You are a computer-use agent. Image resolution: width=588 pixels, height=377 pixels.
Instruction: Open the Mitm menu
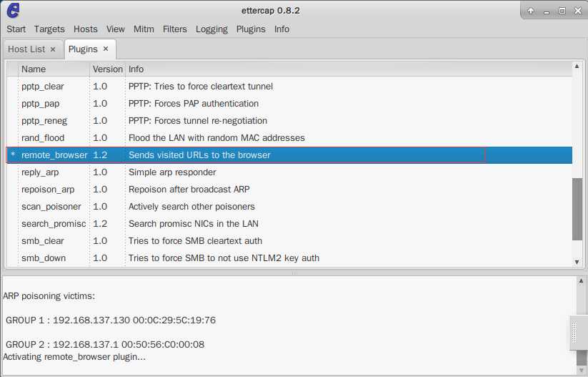(144, 29)
